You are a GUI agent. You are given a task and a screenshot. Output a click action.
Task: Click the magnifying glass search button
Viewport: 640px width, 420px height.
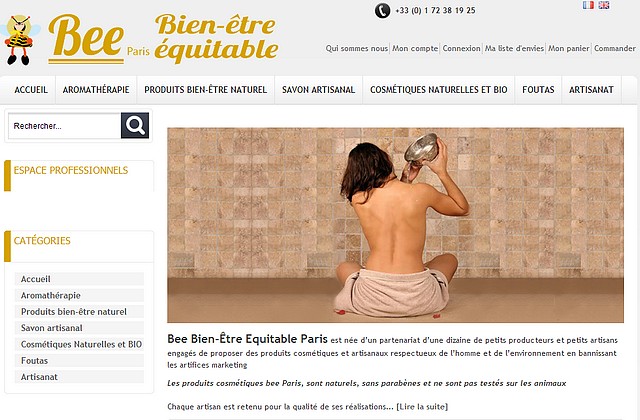tap(135, 125)
